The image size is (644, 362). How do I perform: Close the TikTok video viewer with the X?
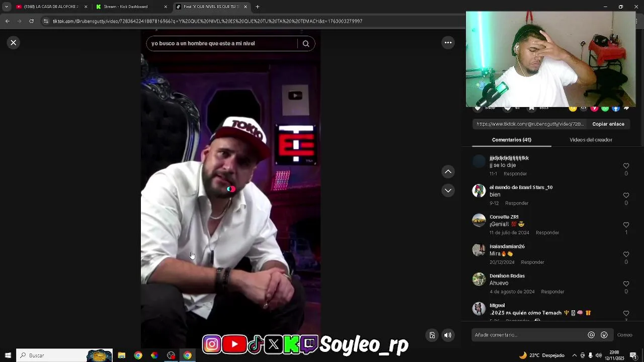coord(14,43)
